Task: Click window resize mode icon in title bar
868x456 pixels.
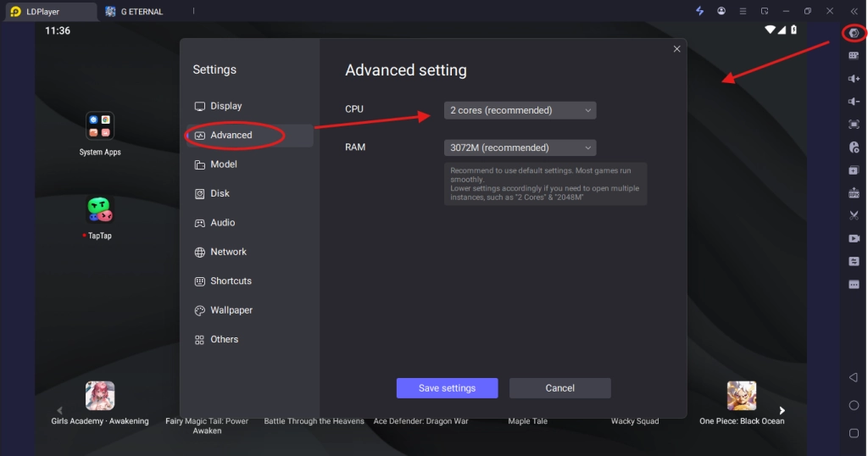Action: 765,11
